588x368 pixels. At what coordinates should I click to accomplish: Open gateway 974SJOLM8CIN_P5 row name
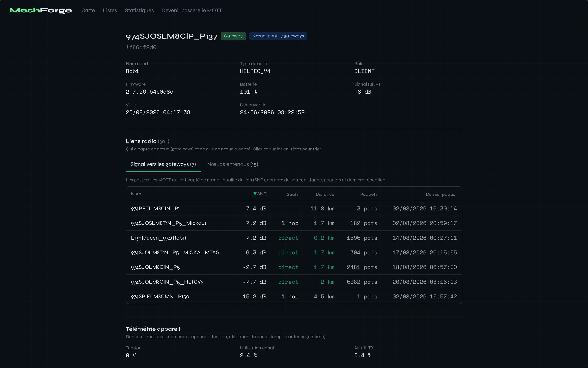155,267
